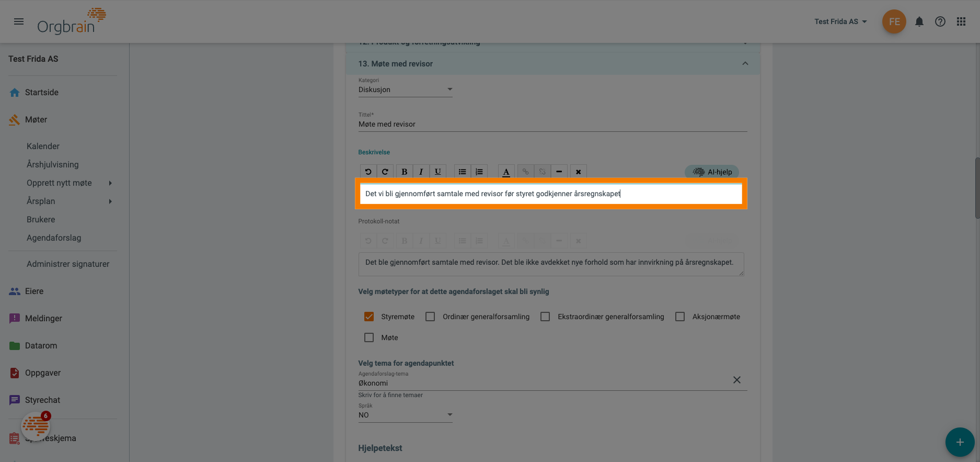The image size is (980, 462).
Task: Clear the Økonomi agenda theme
Action: 737,380
